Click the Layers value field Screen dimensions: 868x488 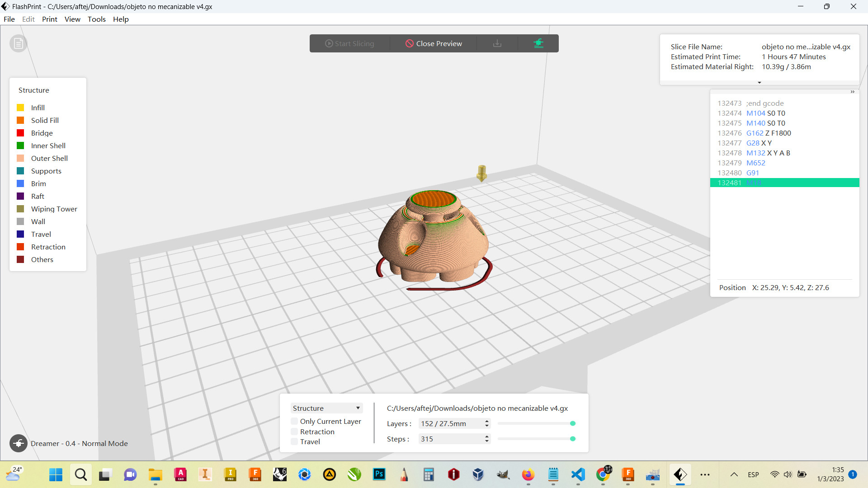450,423
